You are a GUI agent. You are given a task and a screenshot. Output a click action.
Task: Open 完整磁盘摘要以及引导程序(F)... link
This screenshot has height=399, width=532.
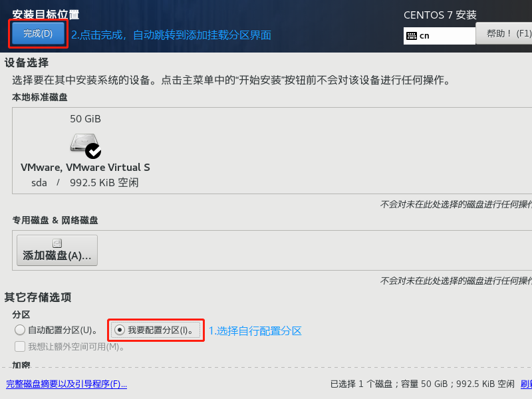pos(66,384)
